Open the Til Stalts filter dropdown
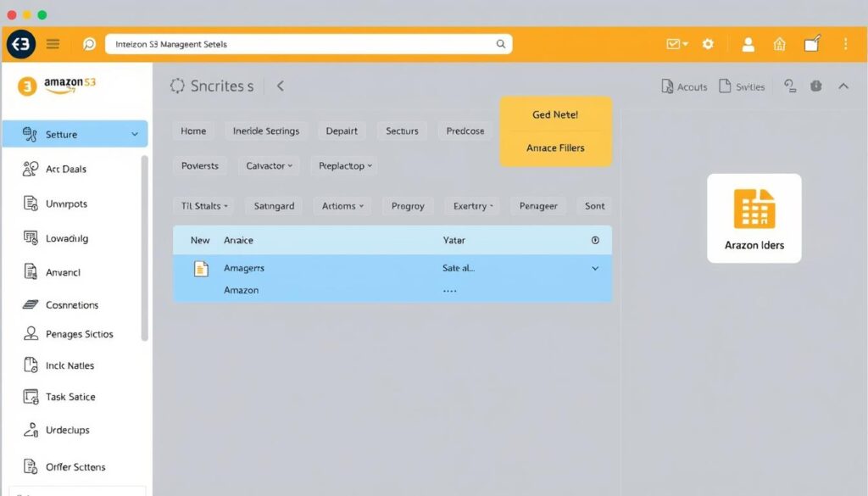The height and width of the screenshot is (496, 868). (203, 205)
